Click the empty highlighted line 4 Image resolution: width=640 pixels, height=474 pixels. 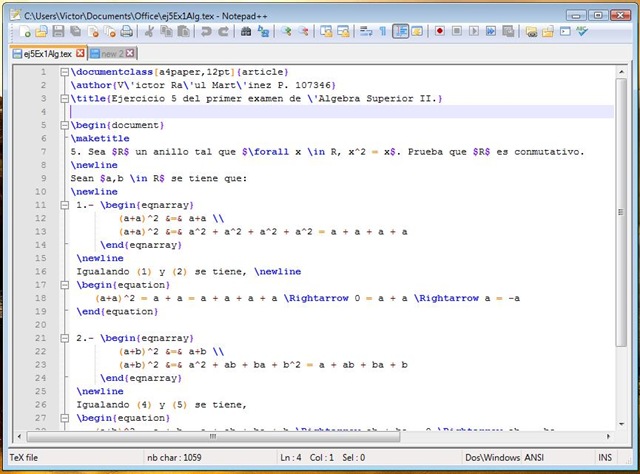342,112
